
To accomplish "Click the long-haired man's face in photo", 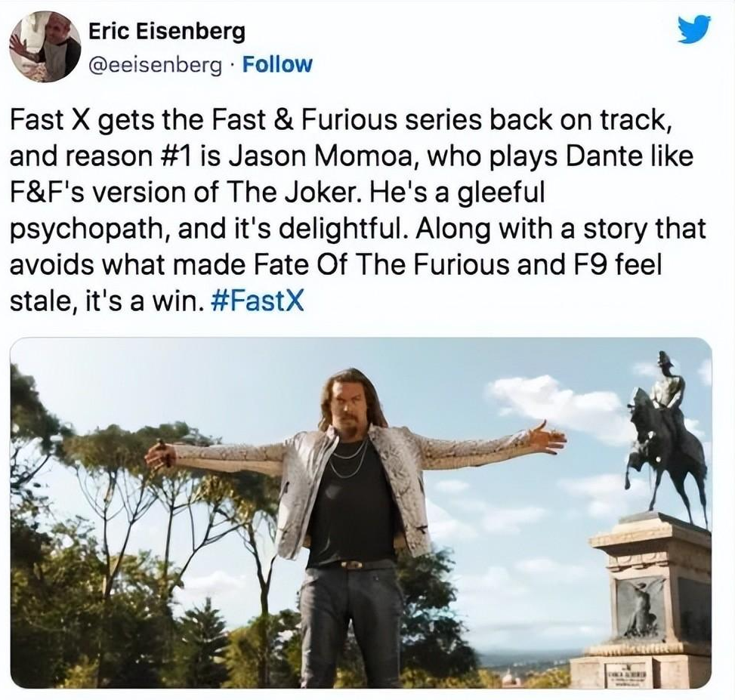I will click(347, 406).
